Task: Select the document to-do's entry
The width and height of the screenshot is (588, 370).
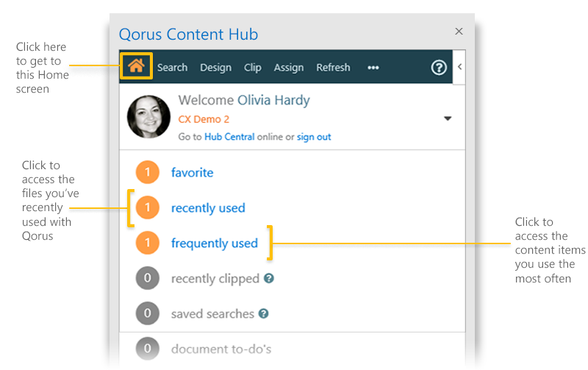Action: coord(221,349)
